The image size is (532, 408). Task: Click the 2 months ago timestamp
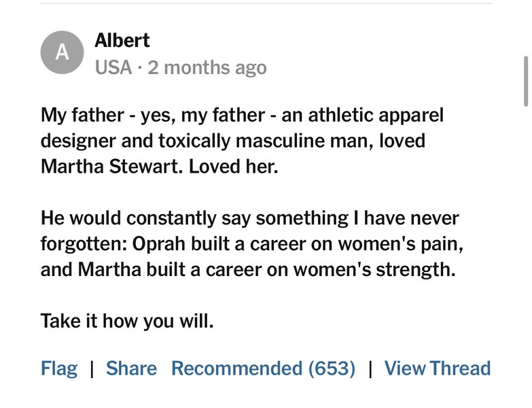point(207,67)
